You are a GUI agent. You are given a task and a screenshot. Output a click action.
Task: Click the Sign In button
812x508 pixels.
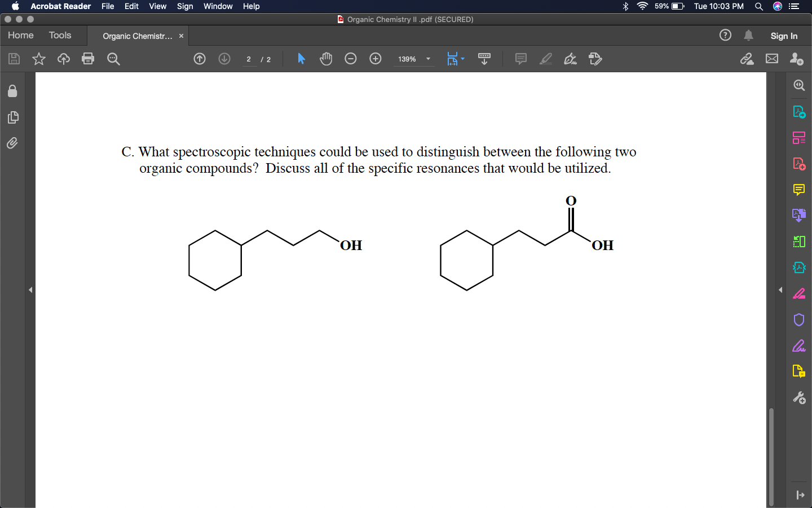tap(784, 35)
